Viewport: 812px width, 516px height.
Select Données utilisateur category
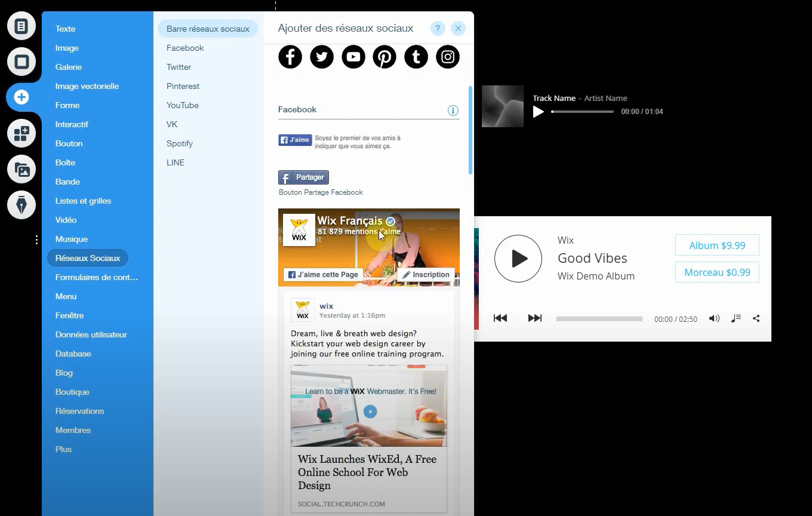pos(91,334)
